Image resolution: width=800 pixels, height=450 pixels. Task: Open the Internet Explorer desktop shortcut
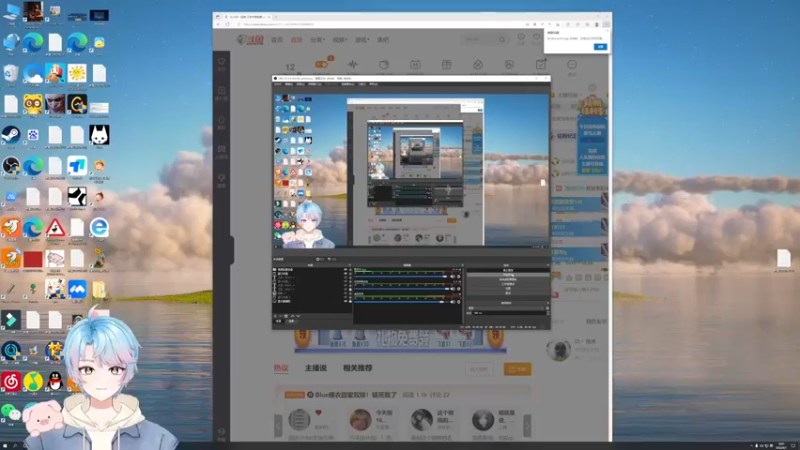tap(99, 228)
